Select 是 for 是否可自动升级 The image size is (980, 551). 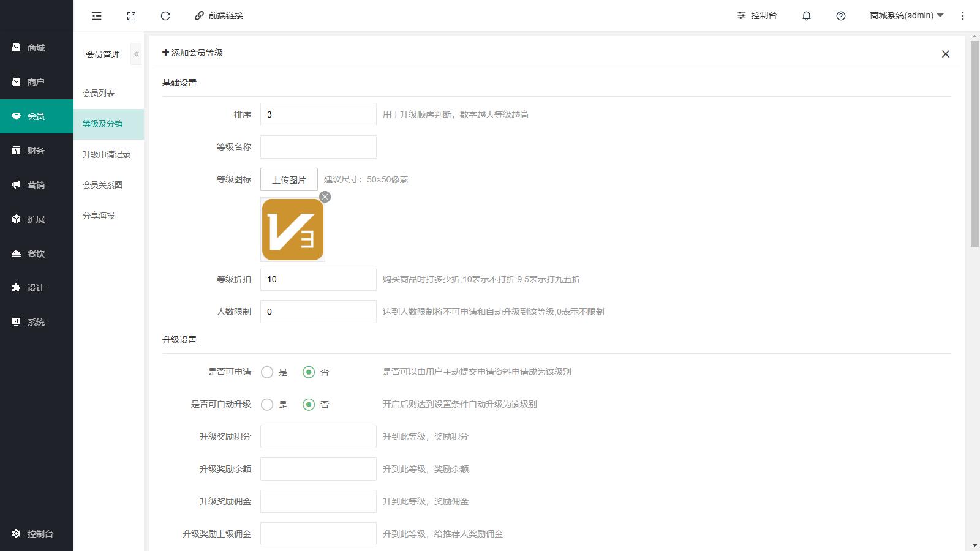(267, 405)
